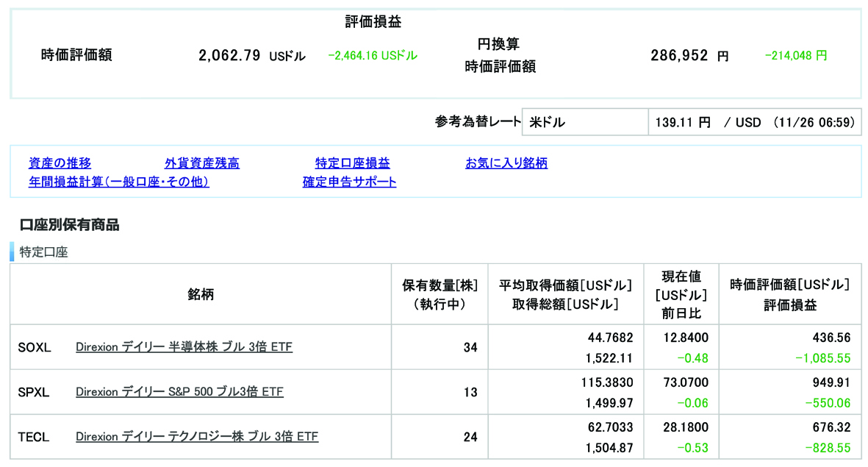Click SOXL daily change -0.48
868x467 pixels.
tap(692, 358)
